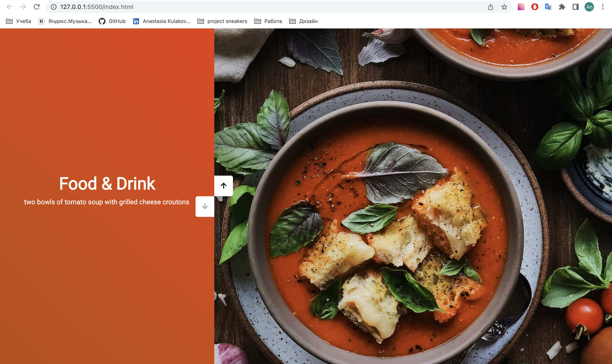Open the Extensions puzzle icon
The image size is (612, 364).
click(562, 7)
